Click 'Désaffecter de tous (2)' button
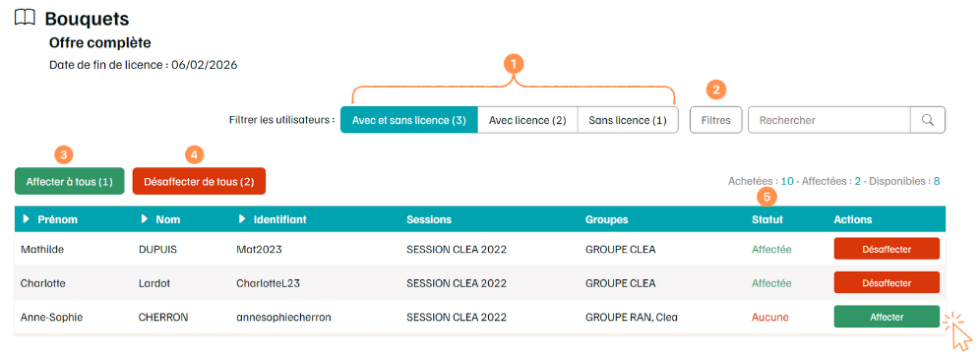 pyautogui.click(x=199, y=182)
